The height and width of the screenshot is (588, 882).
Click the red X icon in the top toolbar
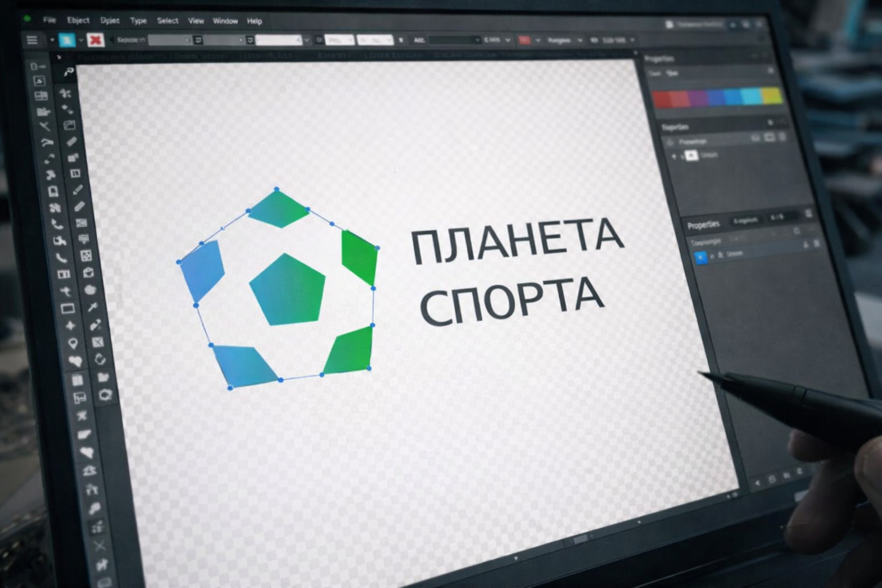coord(96,40)
